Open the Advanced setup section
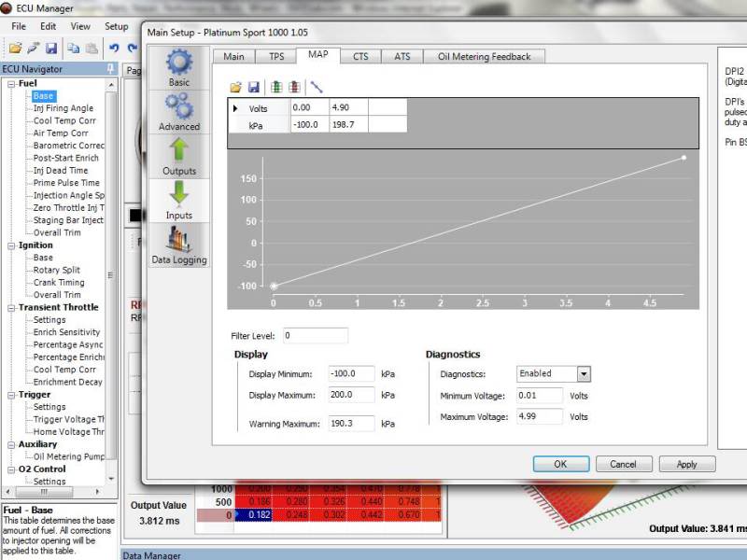The width and height of the screenshot is (747, 560). coord(179,112)
